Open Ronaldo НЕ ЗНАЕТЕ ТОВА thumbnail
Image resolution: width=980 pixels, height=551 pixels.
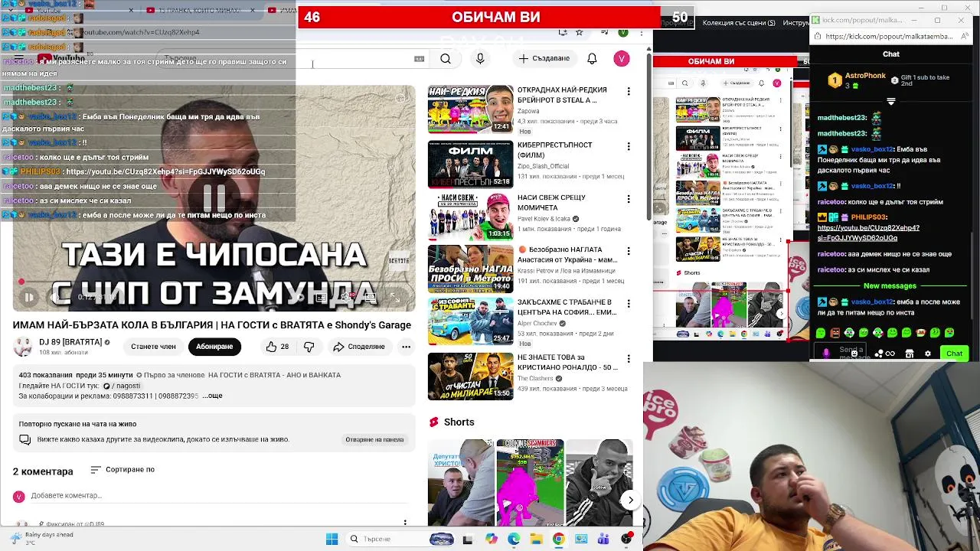pyautogui.click(x=470, y=377)
